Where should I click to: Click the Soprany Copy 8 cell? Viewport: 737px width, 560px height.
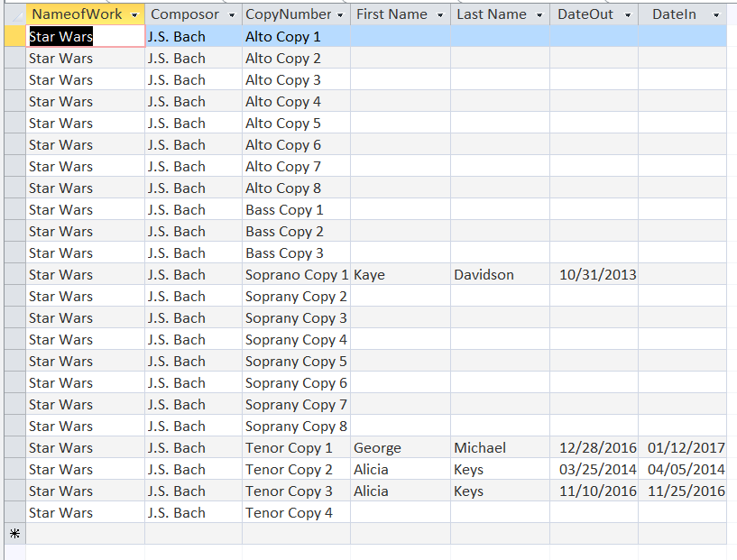tap(296, 426)
